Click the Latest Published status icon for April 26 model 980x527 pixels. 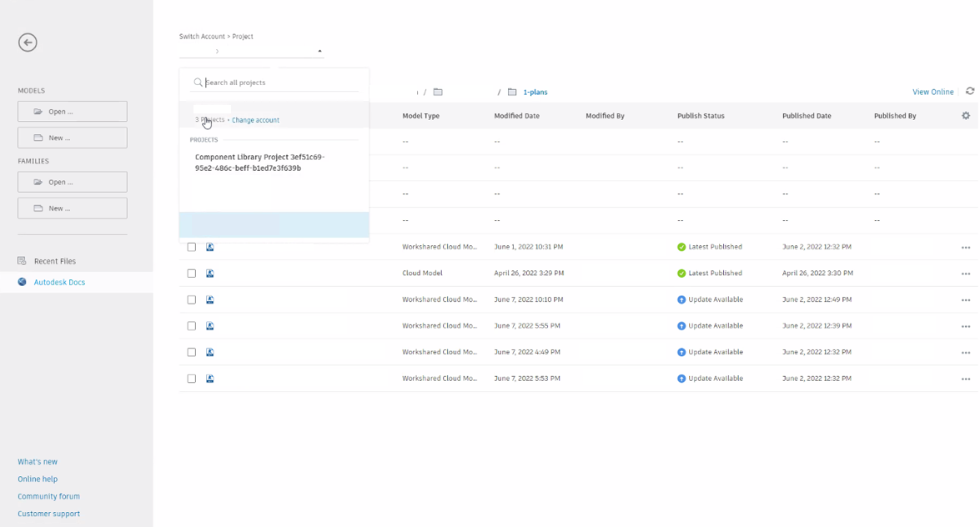(681, 274)
